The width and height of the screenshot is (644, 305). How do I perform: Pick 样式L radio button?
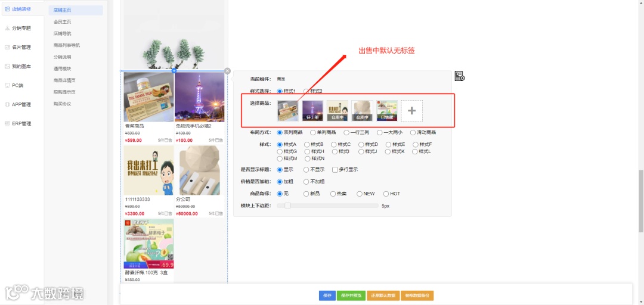(x=415, y=151)
